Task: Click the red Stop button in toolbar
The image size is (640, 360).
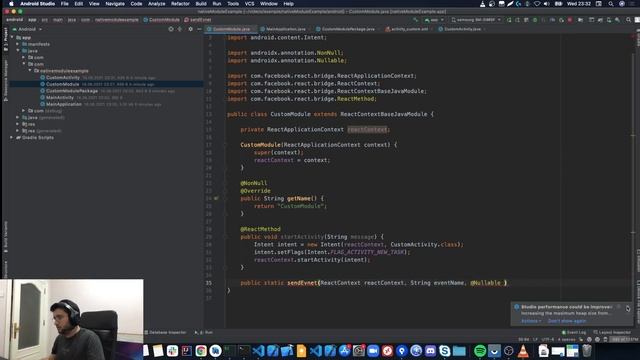Action: (570, 20)
